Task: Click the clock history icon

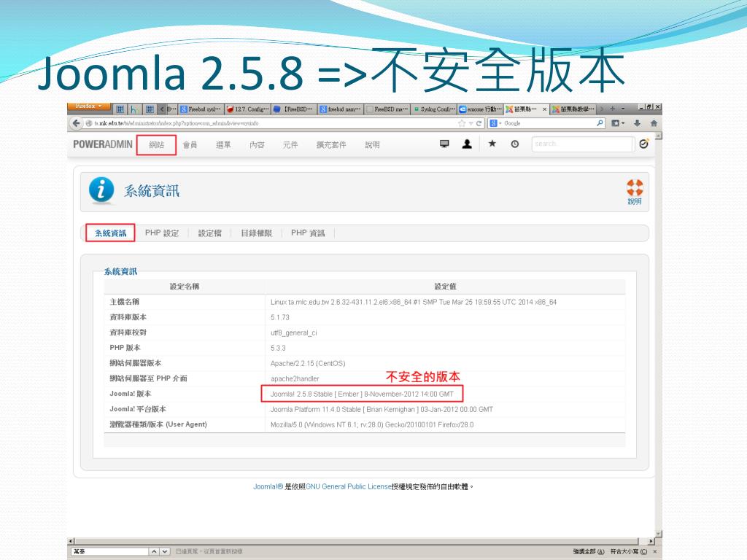Action: [x=515, y=144]
